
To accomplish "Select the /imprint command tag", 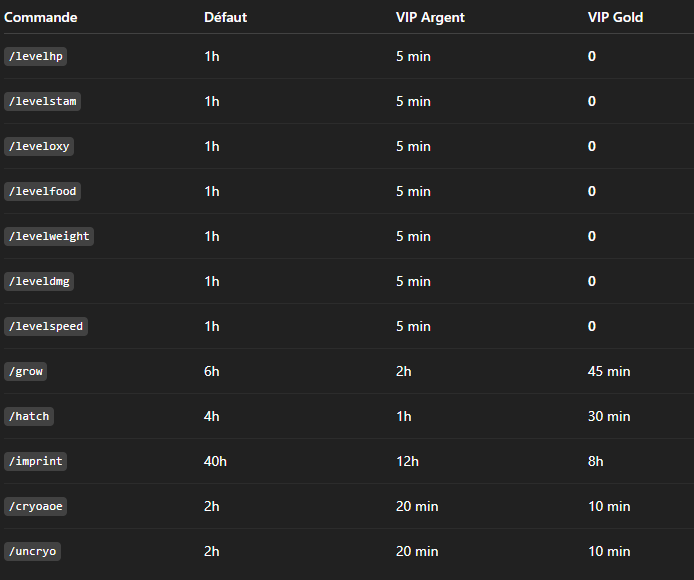I will click(36, 461).
